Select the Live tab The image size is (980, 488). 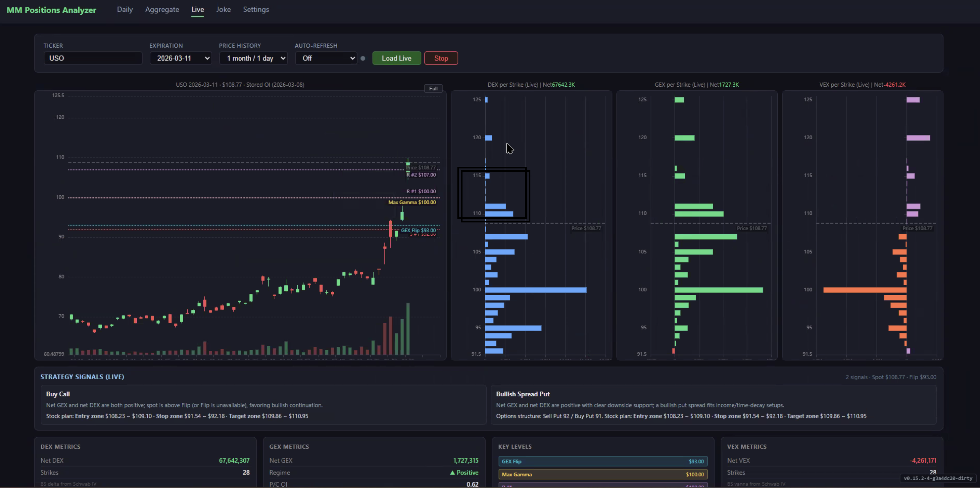pos(197,10)
